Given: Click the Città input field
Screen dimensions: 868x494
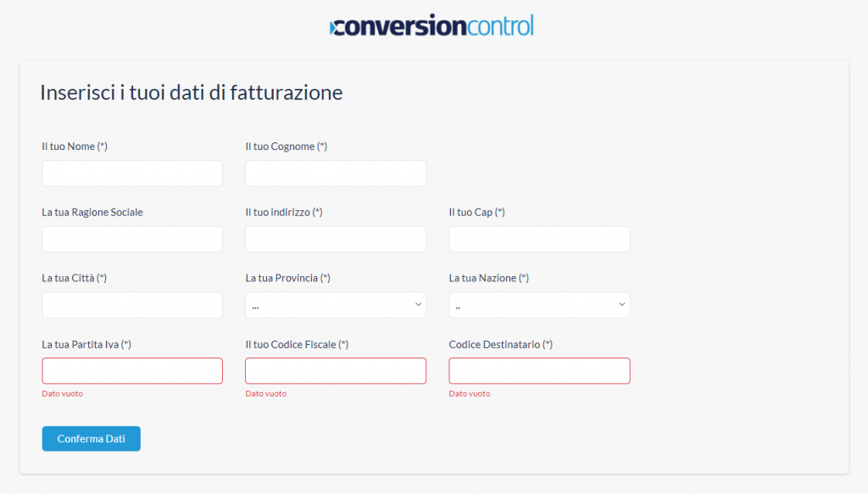Looking at the screenshot, I should pyautogui.click(x=132, y=305).
